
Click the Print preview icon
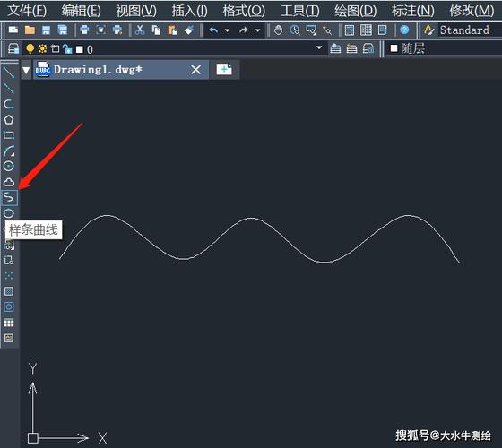click(100, 30)
